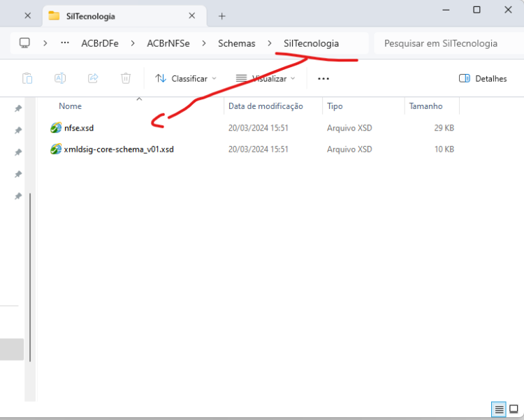
Task: Click navigation pane scrollbar thumb
Action: pos(30,277)
